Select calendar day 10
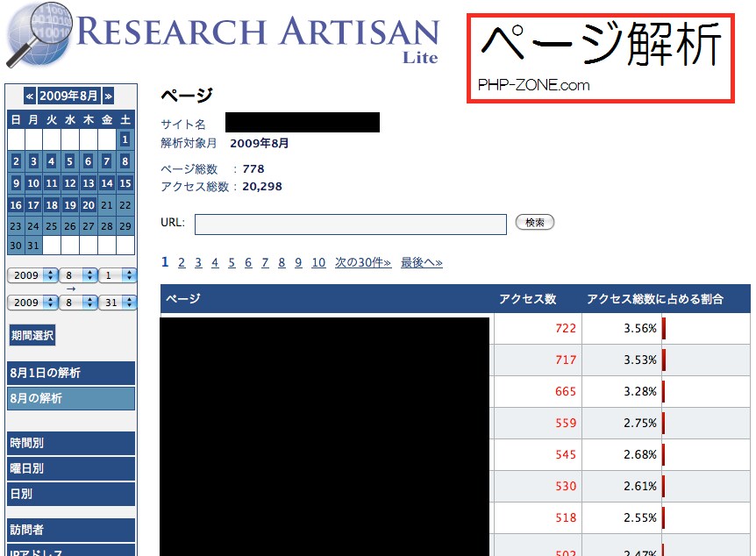 [33, 183]
